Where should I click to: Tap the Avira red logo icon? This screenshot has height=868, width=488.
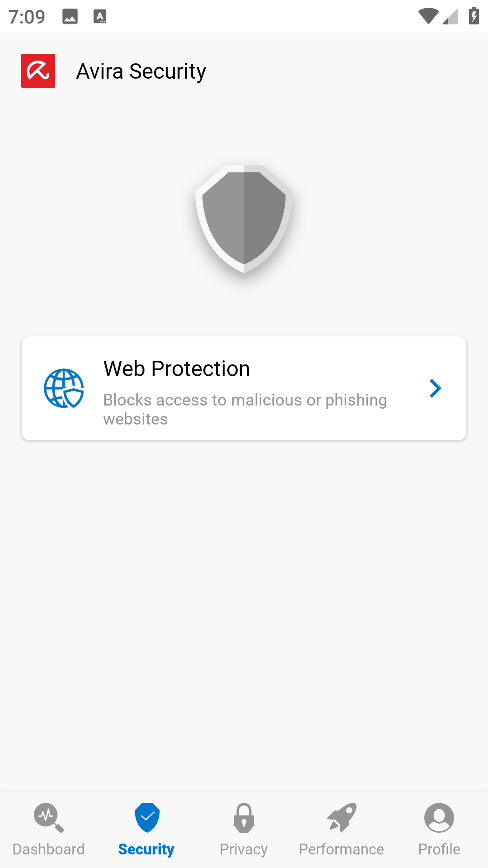(x=38, y=71)
